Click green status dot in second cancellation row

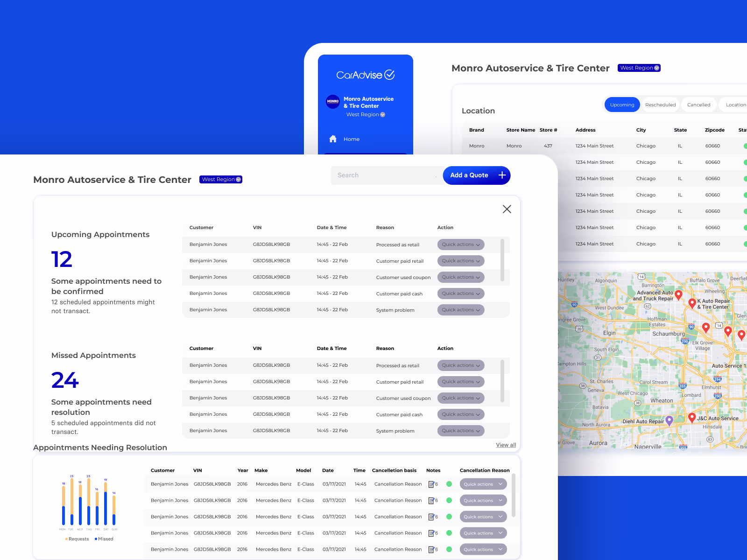pos(449,500)
